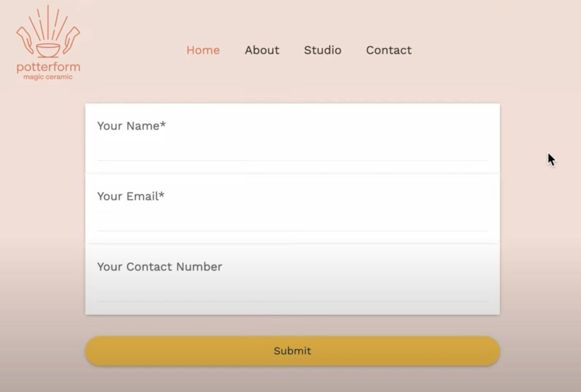The width and height of the screenshot is (581, 392).
Task: Open the Home navigation link
Action: (203, 50)
